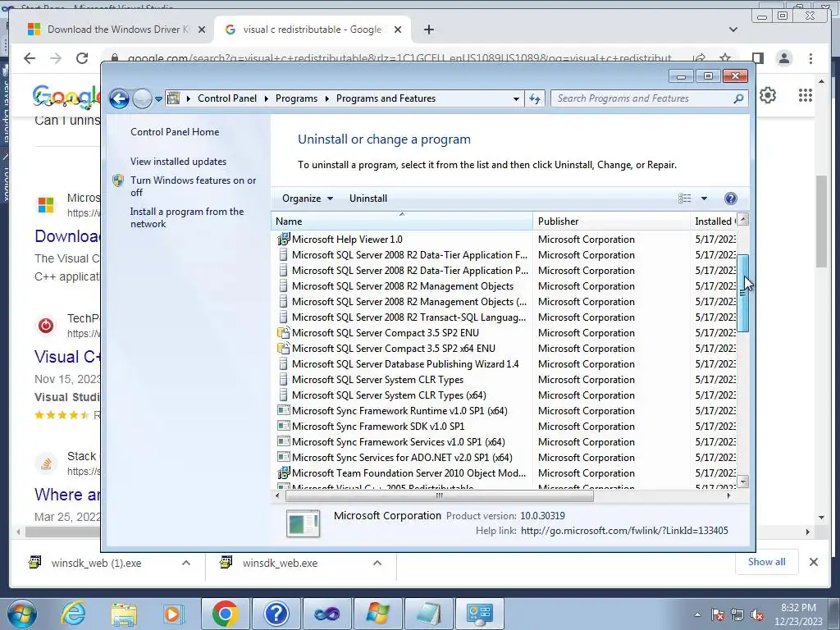Open options for winsdk_web (1).exe download
The image size is (840, 630).
pyautogui.click(x=186, y=563)
